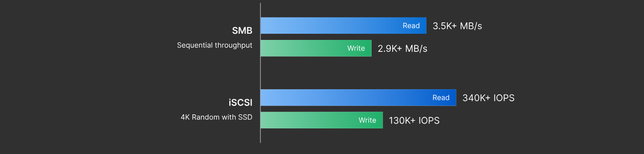Click the word IOPS after 130K+
Viewport: 644px width, 154px height.
[x=429, y=121]
